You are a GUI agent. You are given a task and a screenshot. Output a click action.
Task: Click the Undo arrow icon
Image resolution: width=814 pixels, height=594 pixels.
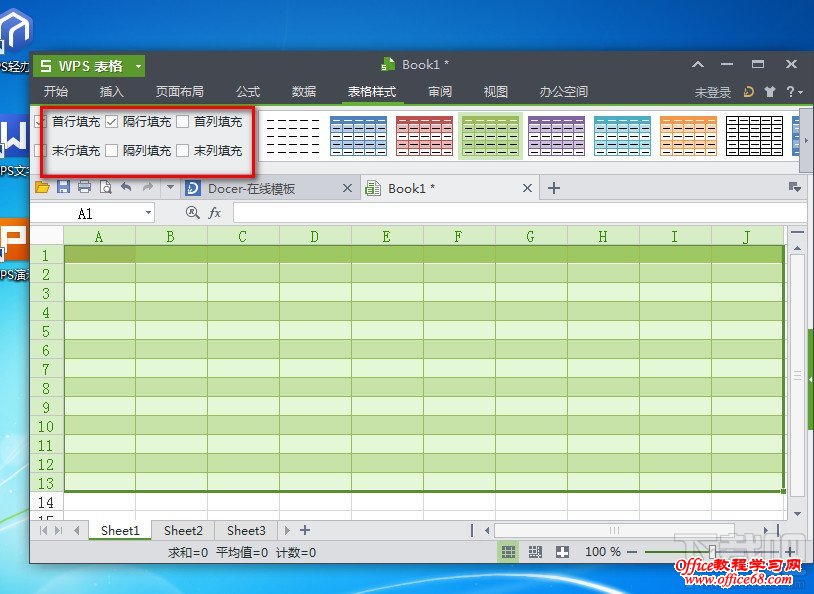tap(126, 187)
